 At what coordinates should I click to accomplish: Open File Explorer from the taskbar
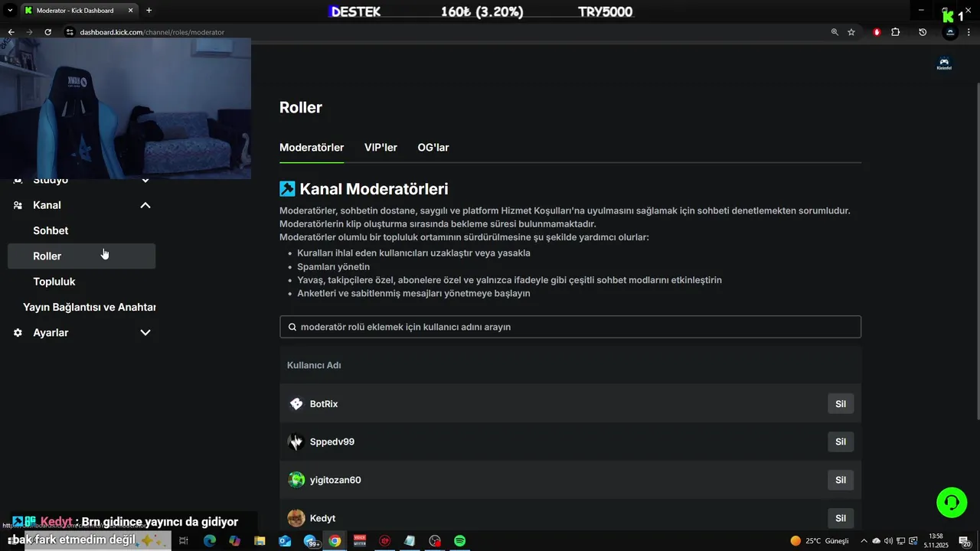point(260,540)
